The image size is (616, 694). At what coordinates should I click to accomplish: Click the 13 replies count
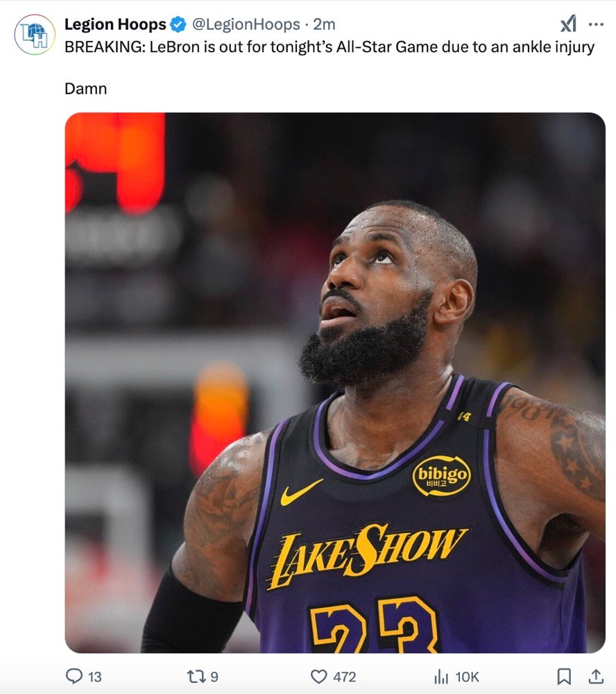tap(95, 677)
